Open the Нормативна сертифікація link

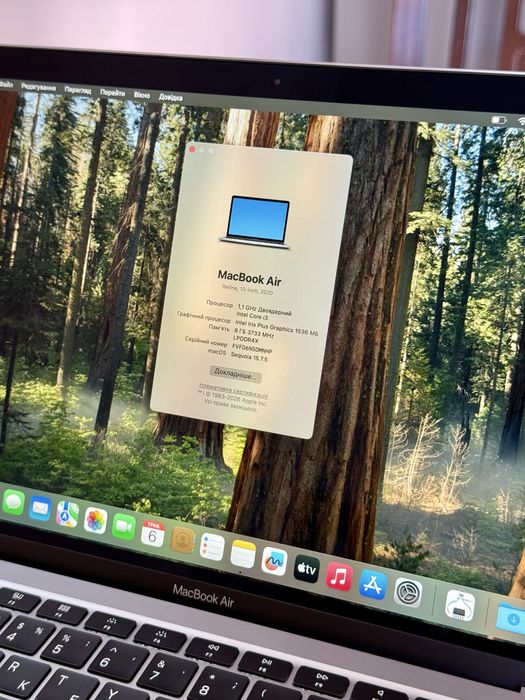pyautogui.click(x=233, y=390)
